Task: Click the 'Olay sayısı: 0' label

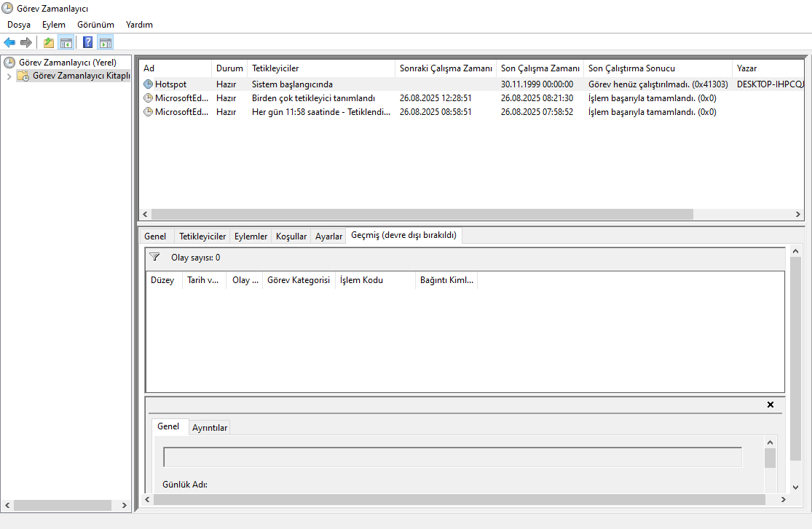Action: [196, 258]
